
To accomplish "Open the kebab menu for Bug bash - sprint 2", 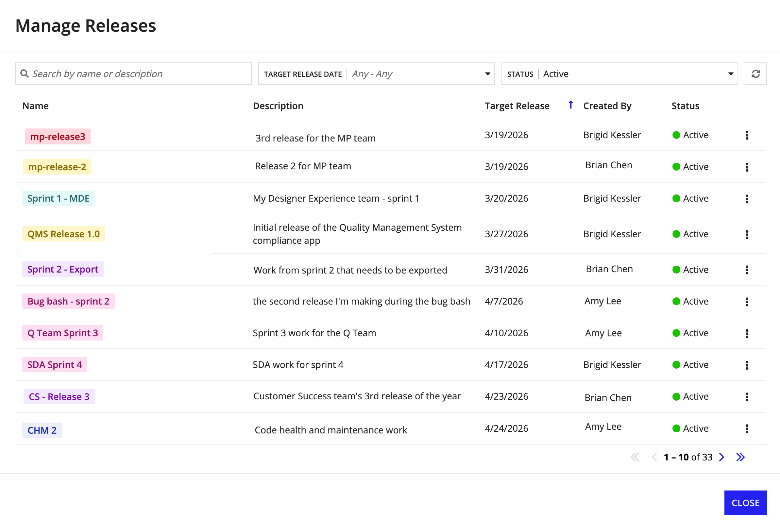I will coord(747,302).
